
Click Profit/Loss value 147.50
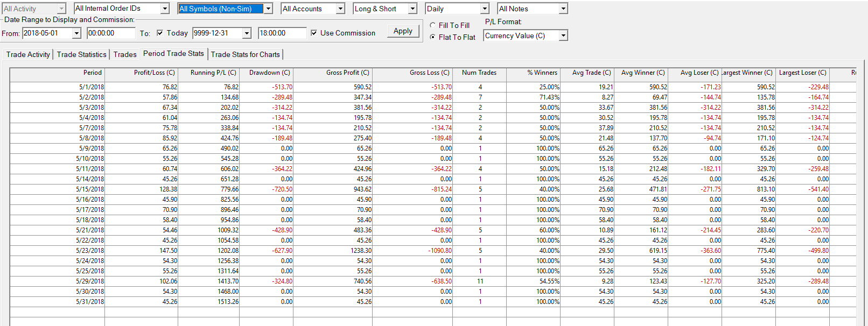click(169, 251)
